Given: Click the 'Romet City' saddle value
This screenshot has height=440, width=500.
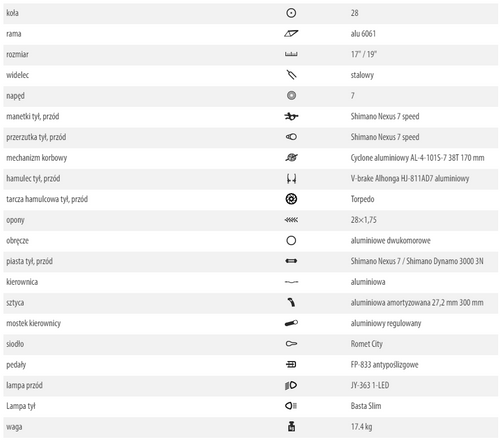Looking at the screenshot, I should [x=366, y=344].
